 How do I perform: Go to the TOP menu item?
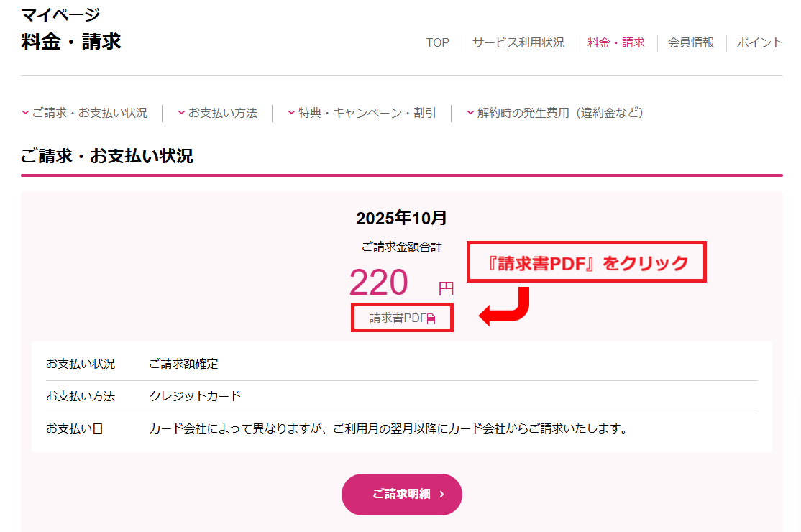coord(437,42)
